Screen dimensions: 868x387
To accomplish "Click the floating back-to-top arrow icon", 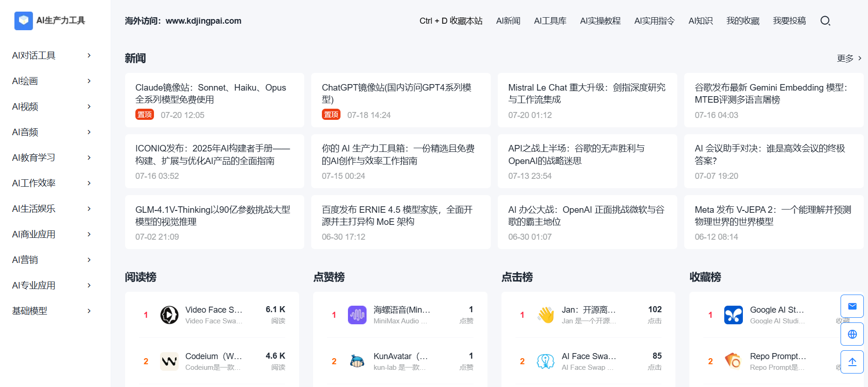I will pos(852,362).
